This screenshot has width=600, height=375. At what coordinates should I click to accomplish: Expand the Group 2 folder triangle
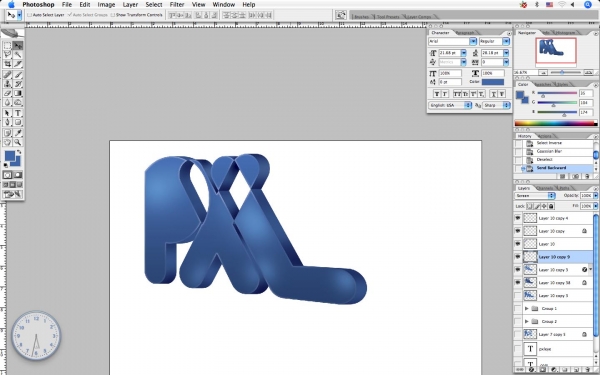point(527,321)
